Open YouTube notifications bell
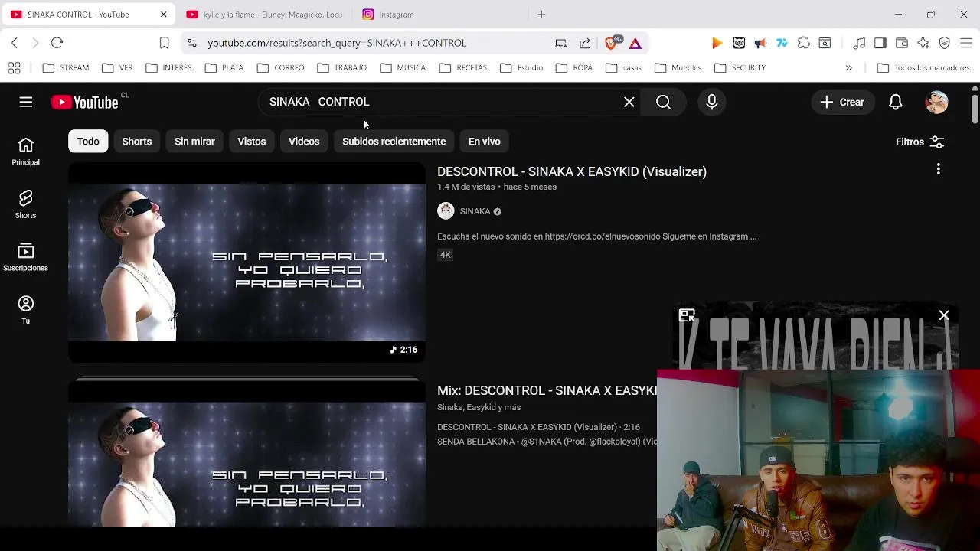This screenshot has height=551, width=980. pos(896,102)
